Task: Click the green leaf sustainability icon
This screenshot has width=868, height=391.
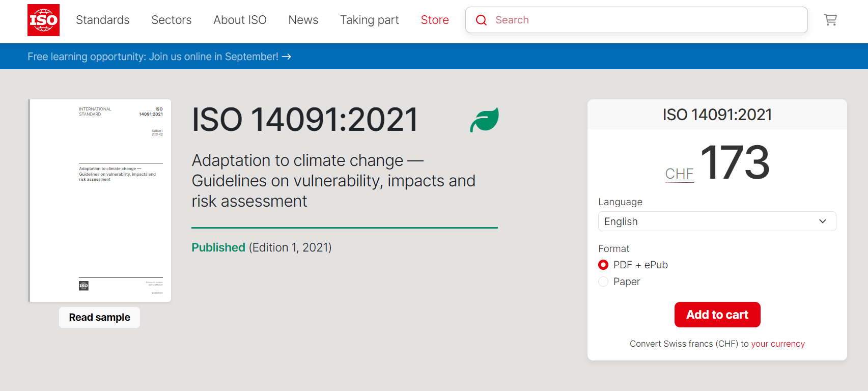Action: click(x=484, y=120)
